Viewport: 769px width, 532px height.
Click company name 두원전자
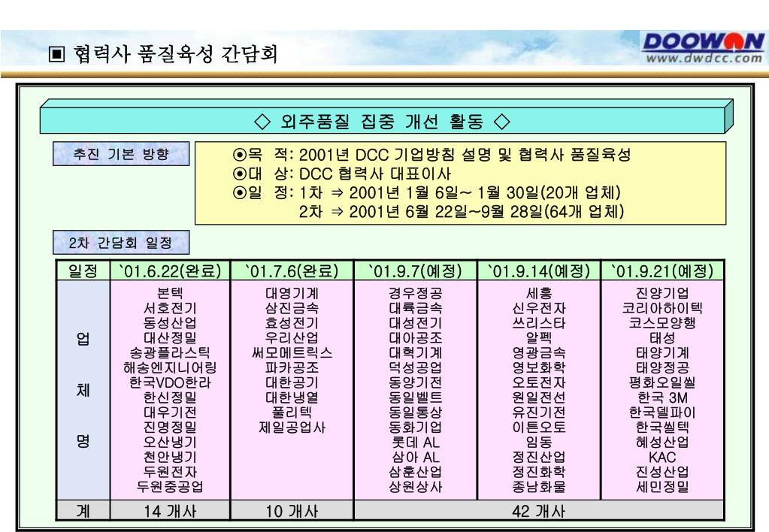click(x=170, y=472)
